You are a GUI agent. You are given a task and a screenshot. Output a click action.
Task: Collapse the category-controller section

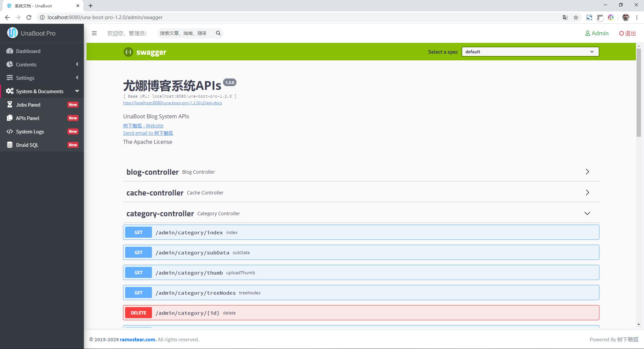pos(587,213)
